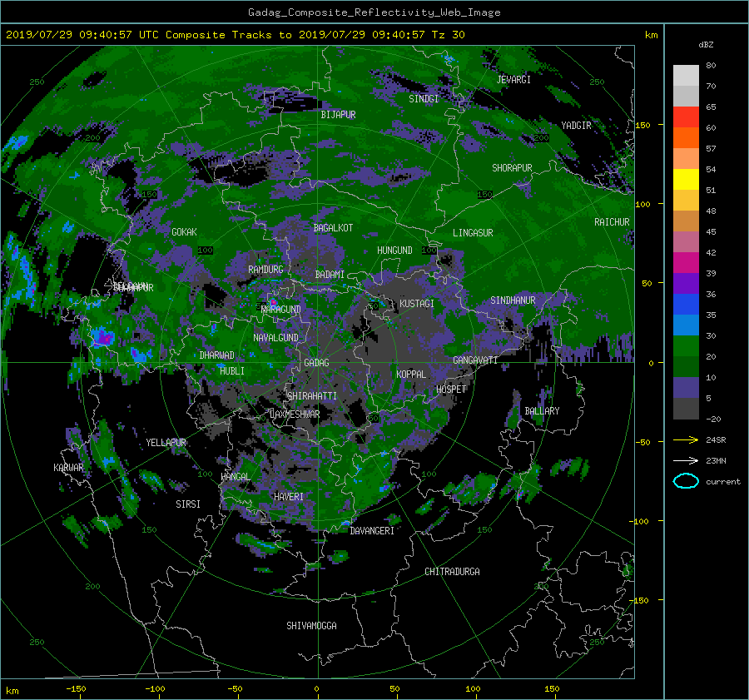The image size is (749, 700).
Task: Click the RAMDURG city label
Action: [265, 270]
